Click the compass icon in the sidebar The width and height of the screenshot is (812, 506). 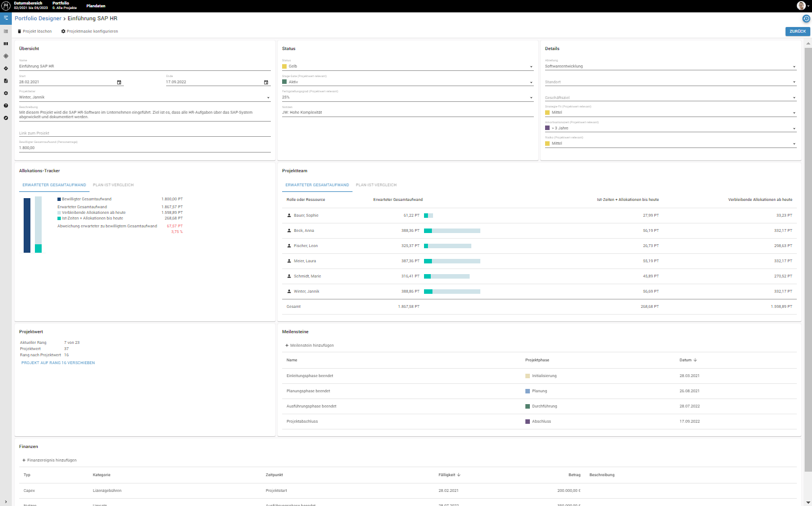coord(6,118)
